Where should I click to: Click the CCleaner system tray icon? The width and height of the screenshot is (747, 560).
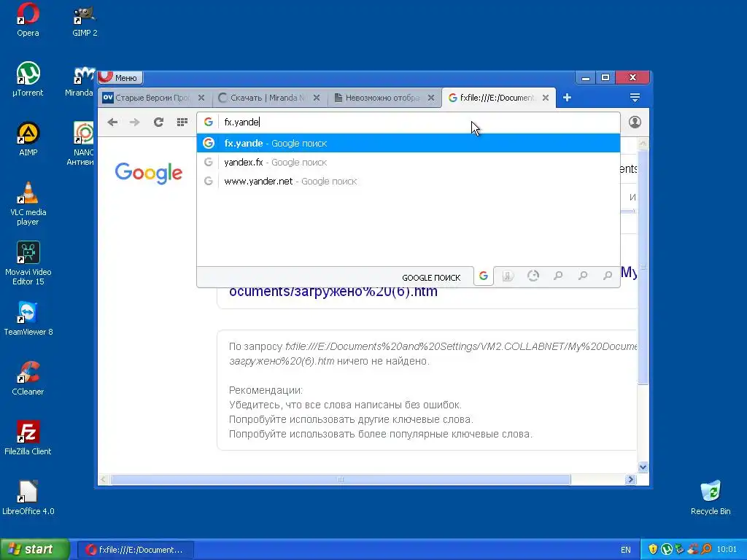pos(693,549)
